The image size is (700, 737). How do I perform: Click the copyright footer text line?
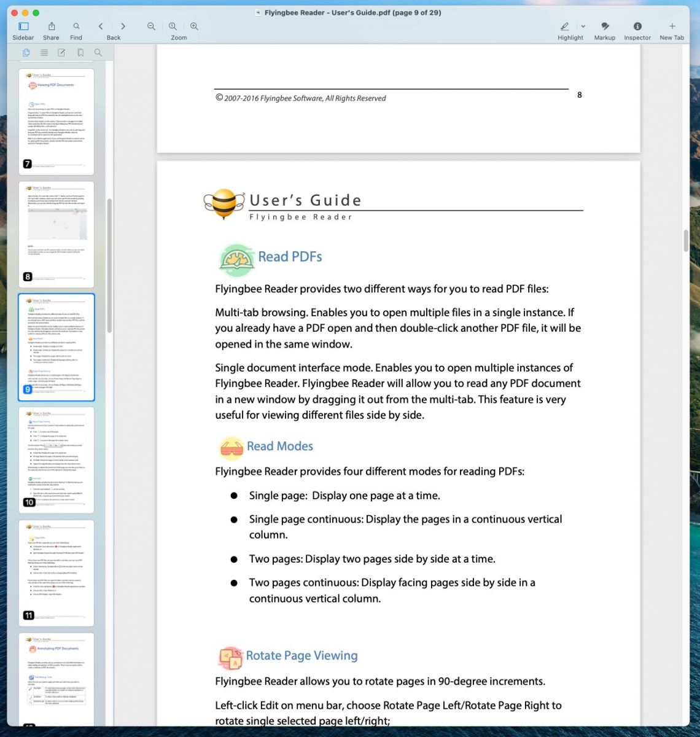click(301, 98)
